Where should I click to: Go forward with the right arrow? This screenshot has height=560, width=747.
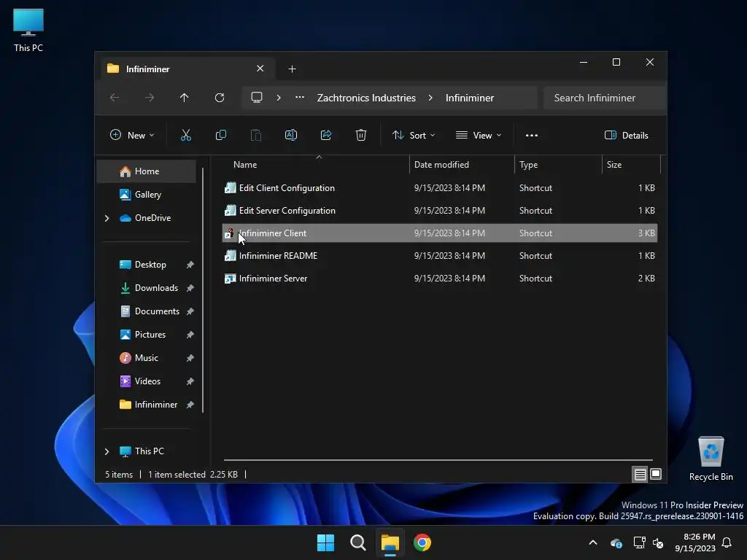150,98
